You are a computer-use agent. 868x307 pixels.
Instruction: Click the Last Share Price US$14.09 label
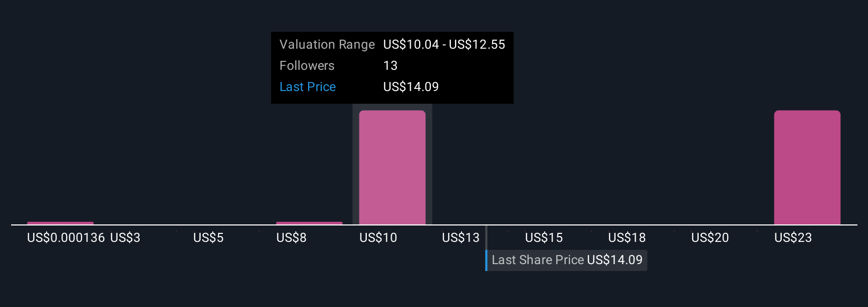click(567, 260)
